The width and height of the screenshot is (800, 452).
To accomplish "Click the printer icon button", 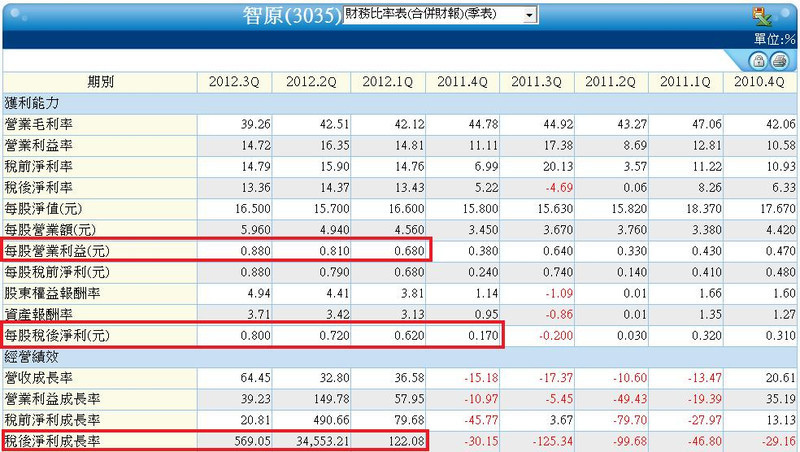I will [779, 61].
